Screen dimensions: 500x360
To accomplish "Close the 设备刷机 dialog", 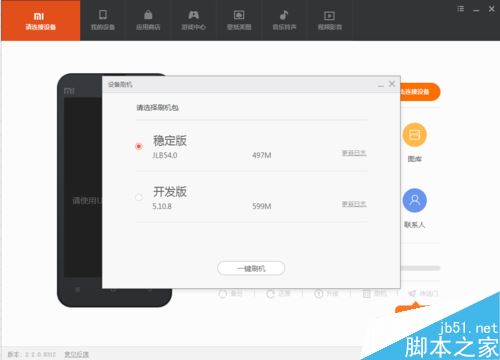I will [392, 84].
